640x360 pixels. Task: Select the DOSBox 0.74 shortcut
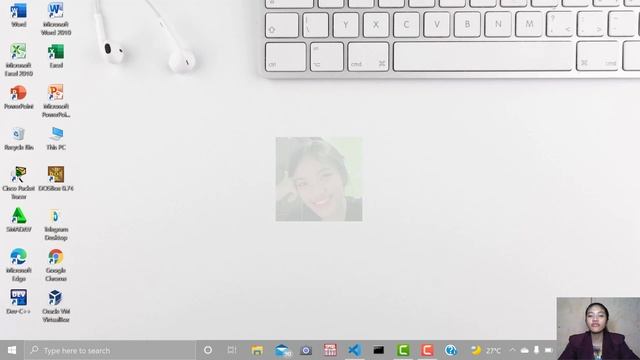[x=56, y=179]
